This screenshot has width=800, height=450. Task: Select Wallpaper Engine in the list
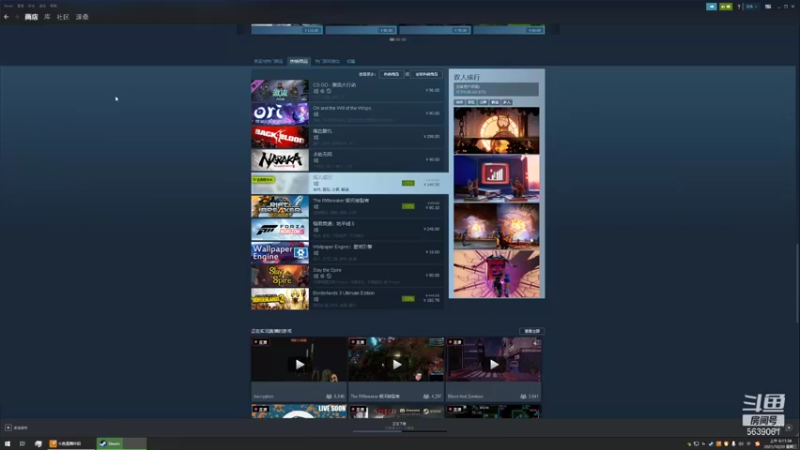pyautogui.click(x=347, y=252)
